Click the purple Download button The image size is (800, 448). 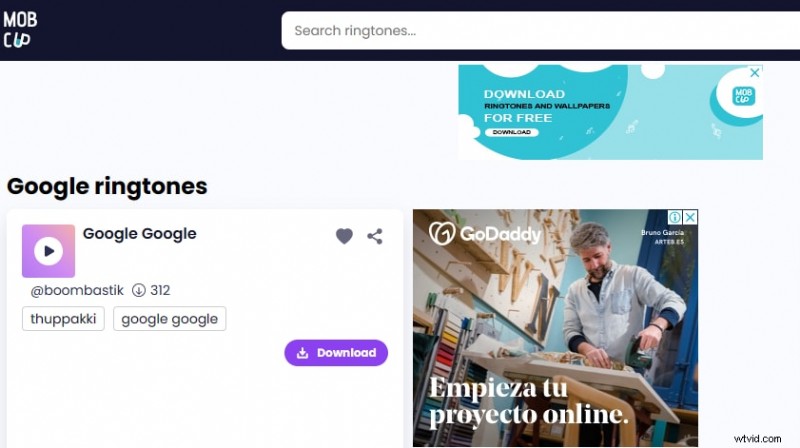click(336, 353)
